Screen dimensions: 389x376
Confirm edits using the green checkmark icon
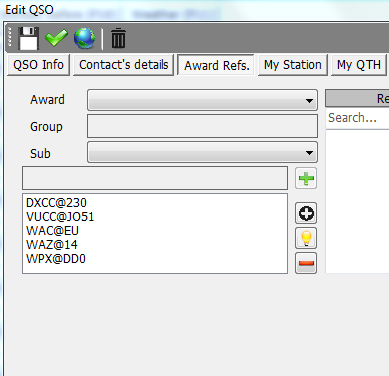(56, 38)
